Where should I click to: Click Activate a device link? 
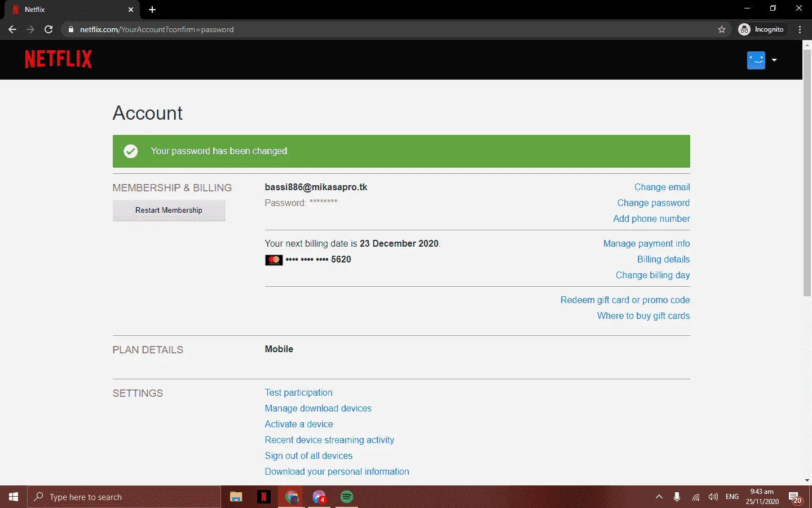pos(299,424)
